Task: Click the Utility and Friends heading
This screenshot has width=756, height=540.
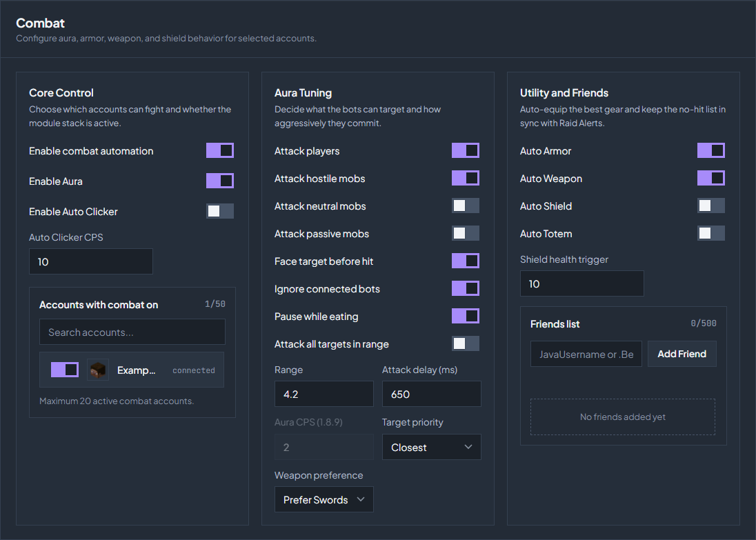Action: tap(564, 92)
